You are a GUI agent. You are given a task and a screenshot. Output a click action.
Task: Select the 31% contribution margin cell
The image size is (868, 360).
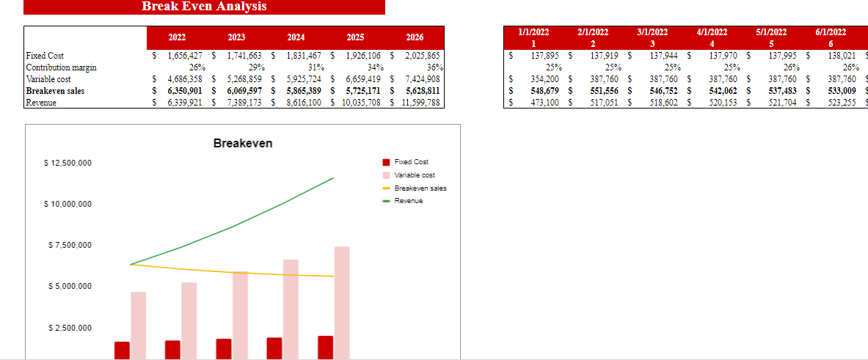pos(296,67)
